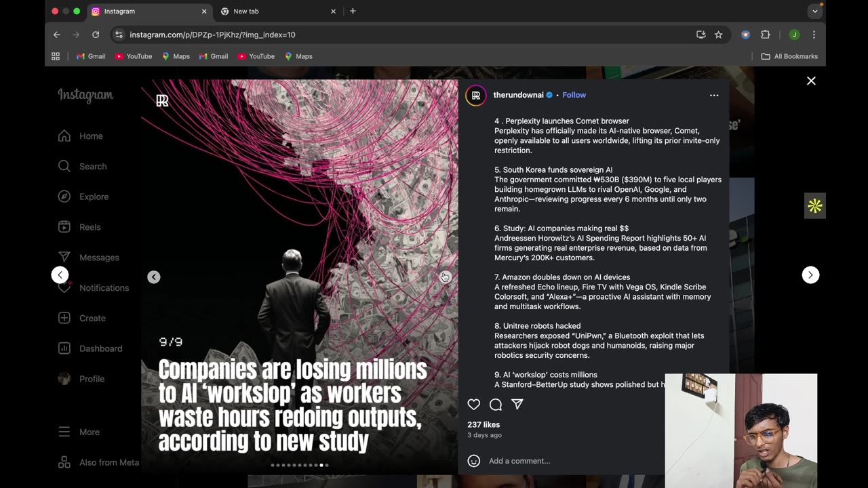Share post with paper plane icon
868x488 pixels.
pos(517,405)
